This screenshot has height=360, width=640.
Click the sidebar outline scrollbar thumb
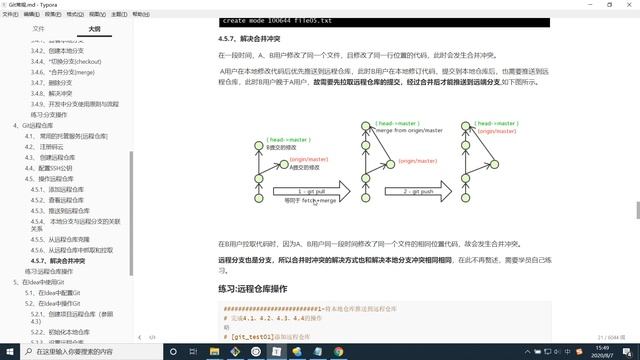pos(131,213)
